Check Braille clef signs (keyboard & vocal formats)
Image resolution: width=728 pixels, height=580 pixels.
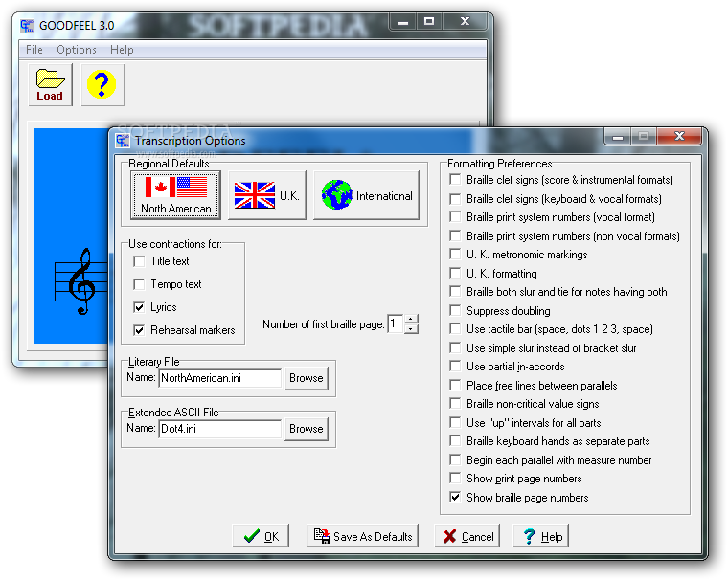(455, 198)
